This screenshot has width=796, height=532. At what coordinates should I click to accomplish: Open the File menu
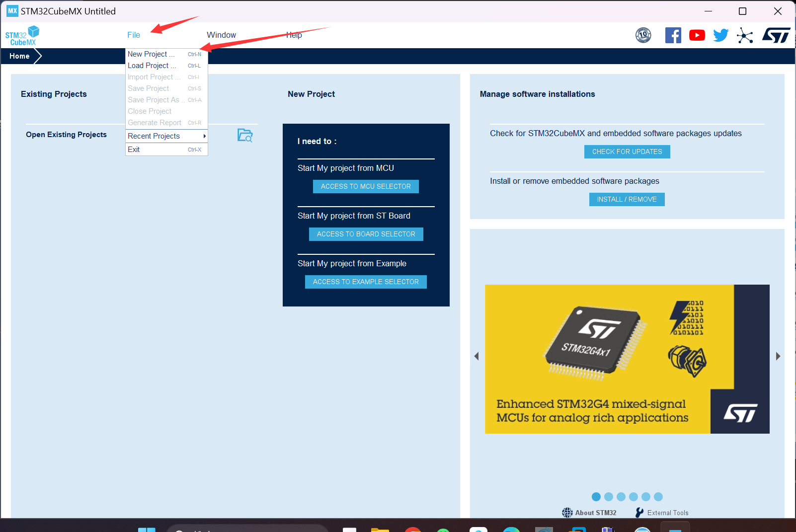(x=134, y=35)
